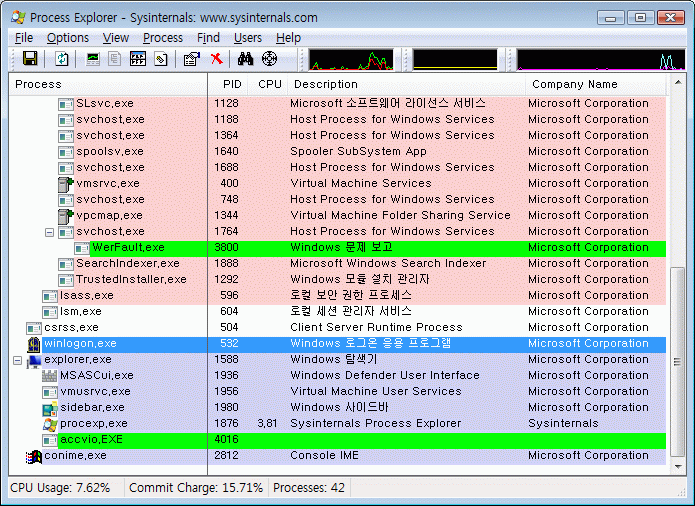Click the vertical scrollbar thumb

pos(678,362)
